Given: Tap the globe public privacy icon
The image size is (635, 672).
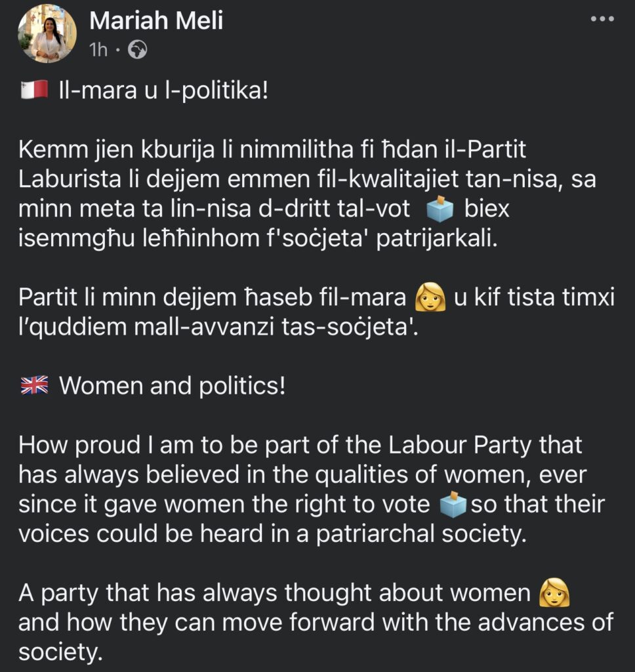Looking at the screenshot, I should click(138, 50).
